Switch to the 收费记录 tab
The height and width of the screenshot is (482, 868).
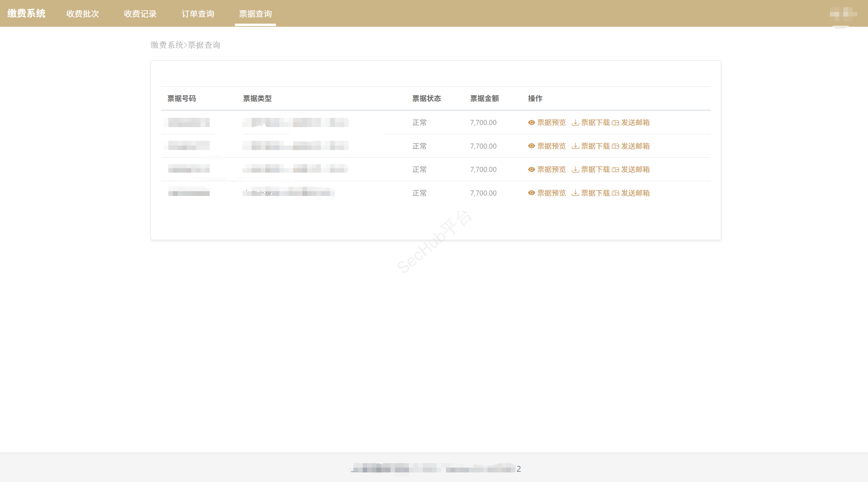[x=140, y=14]
